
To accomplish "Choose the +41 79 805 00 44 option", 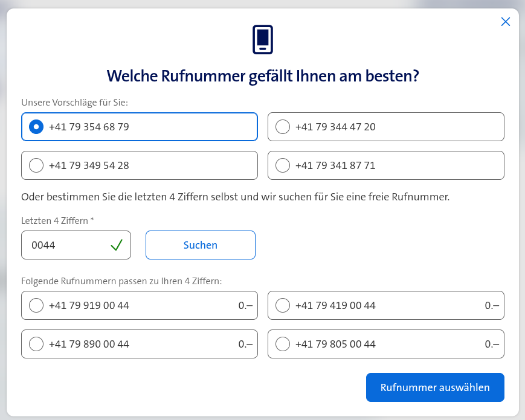I will pyautogui.click(x=282, y=344).
